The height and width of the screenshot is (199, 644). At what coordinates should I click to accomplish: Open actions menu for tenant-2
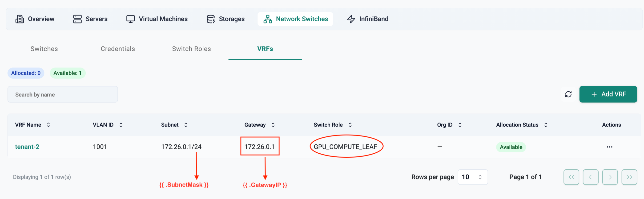point(609,147)
